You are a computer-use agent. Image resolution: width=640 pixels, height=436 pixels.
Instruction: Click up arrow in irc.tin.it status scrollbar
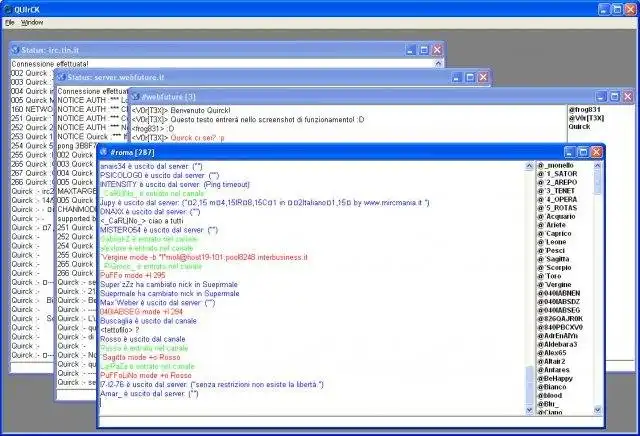[x=438, y=63]
